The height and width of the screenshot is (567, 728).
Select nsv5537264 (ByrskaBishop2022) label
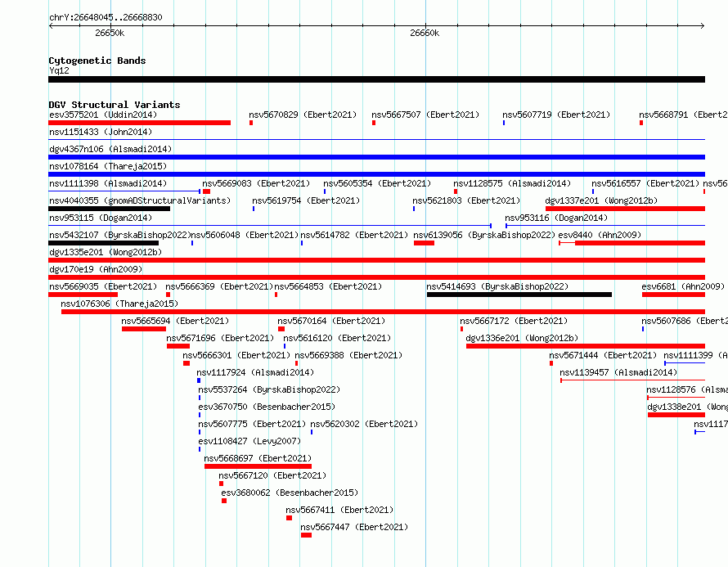coord(269,389)
